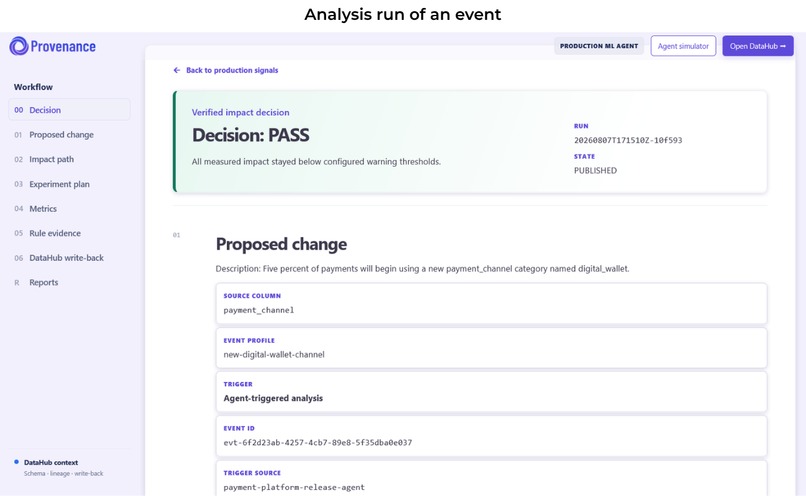Click the Verified impact decision label
This screenshot has width=806, height=496.
pos(241,113)
